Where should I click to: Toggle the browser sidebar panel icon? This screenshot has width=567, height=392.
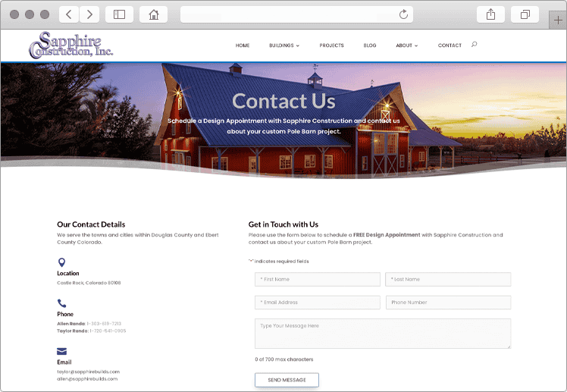pos(119,14)
